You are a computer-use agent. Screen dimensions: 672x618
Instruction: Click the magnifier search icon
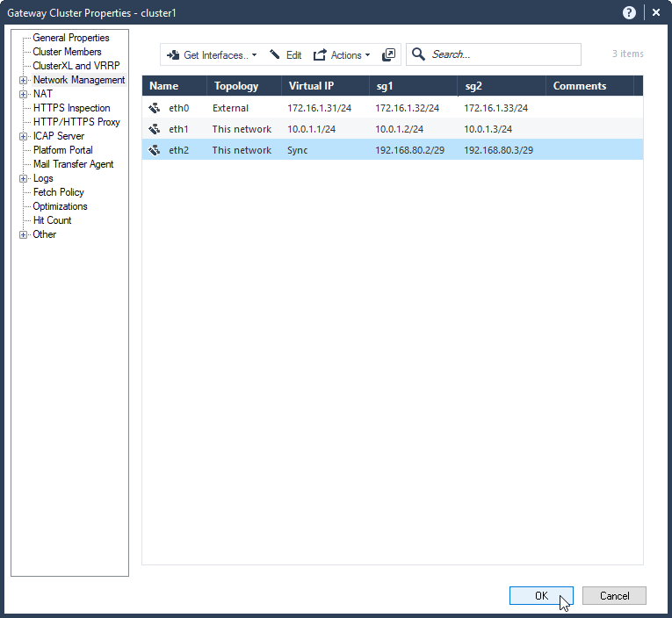click(418, 54)
